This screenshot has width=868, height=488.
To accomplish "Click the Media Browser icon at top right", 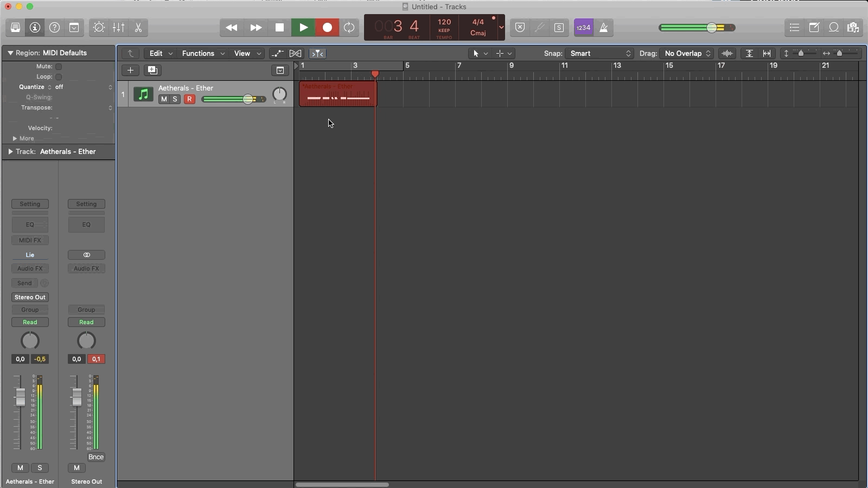I will 854,27.
